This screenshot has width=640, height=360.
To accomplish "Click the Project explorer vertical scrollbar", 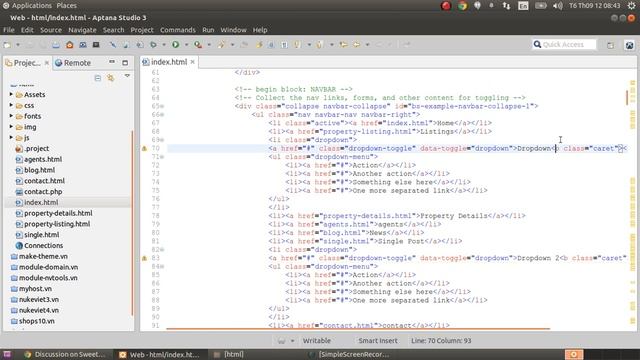I will [x=132, y=223].
